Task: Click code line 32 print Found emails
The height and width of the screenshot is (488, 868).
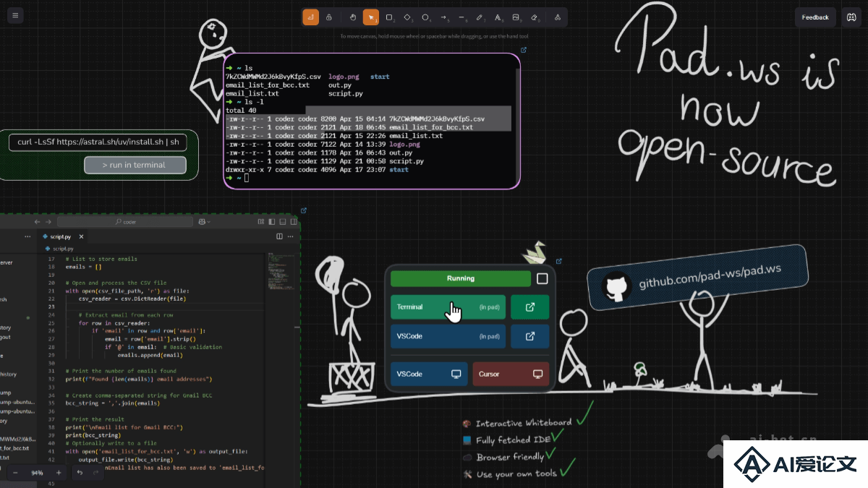Action: click(x=138, y=379)
